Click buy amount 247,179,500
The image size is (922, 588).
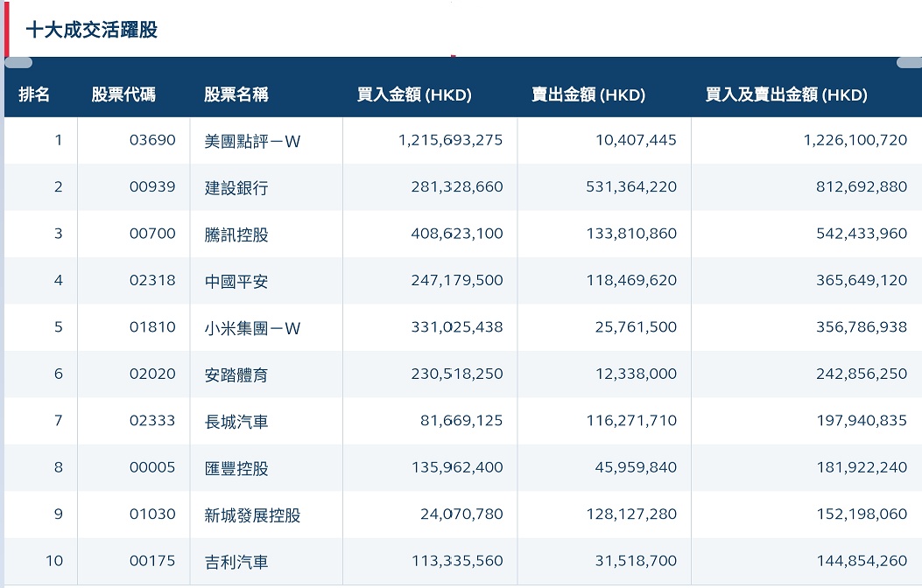pyautogui.click(x=457, y=280)
